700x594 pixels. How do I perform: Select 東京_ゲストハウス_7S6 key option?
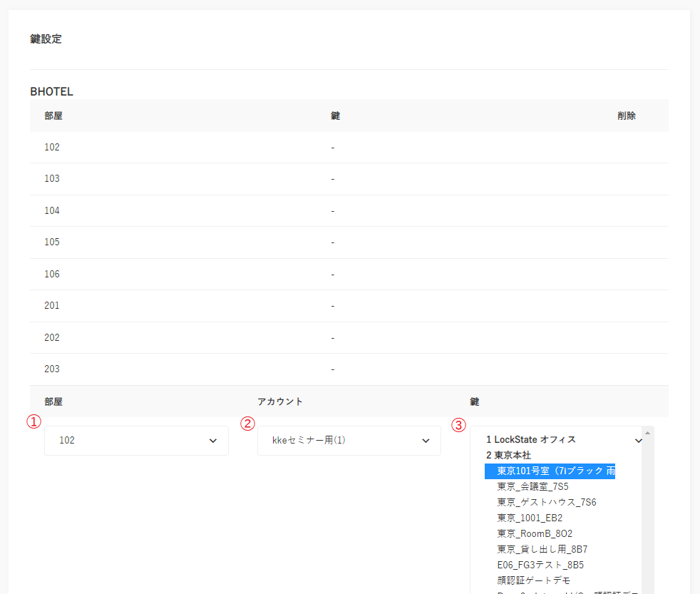pyautogui.click(x=546, y=502)
